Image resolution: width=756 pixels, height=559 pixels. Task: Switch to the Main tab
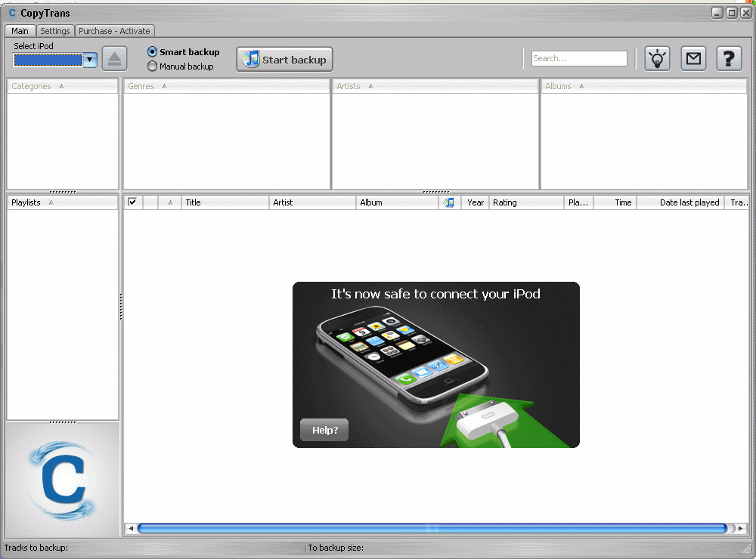tap(20, 31)
